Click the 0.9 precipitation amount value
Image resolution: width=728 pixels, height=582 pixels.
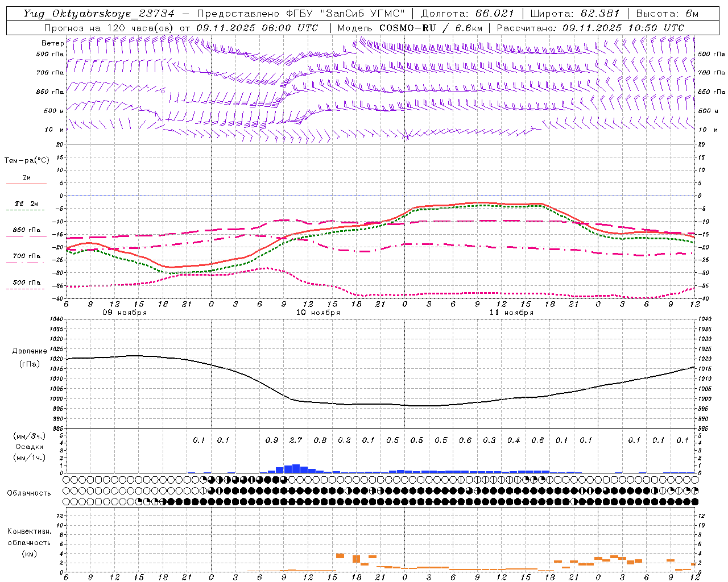272,440
